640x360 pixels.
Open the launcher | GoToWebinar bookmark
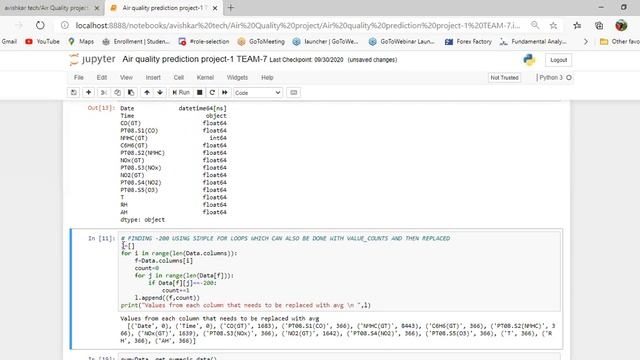coord(325,42)
